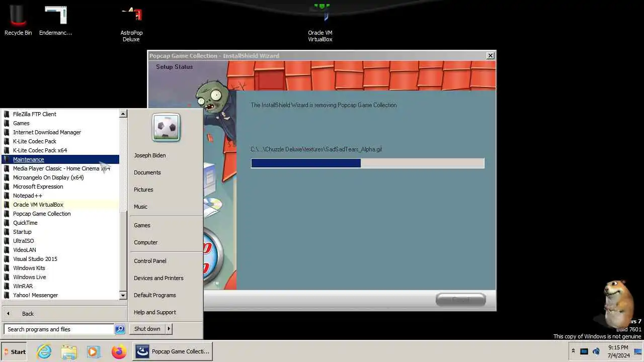This screenshot has width=644, height=362.
Task: Expand the Visual Studio 2015 folder
Action: [x=61, y=259]
